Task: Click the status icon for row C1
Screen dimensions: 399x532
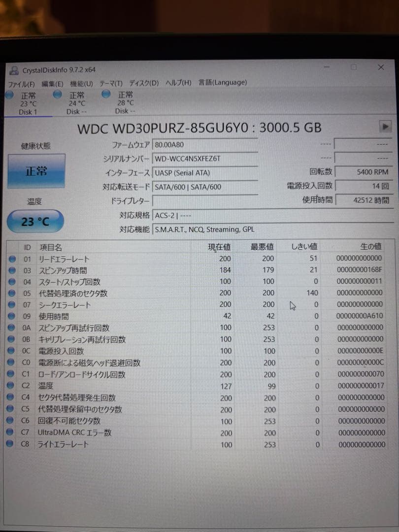Action: point(10,374)
